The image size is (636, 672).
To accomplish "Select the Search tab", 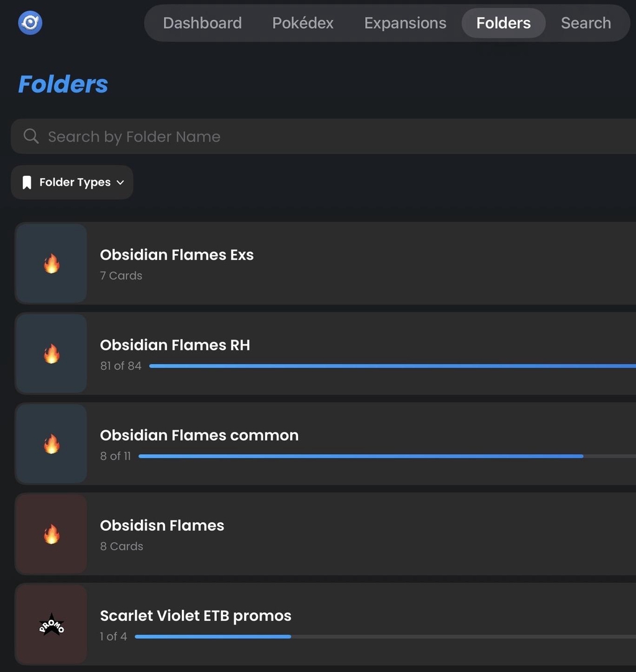I will click(x=586, y=23).
